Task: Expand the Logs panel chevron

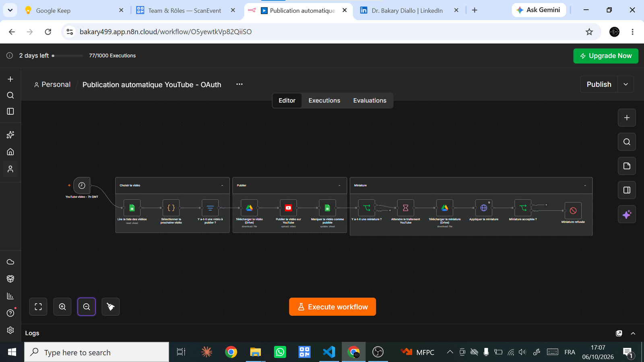Action: click(x=633, y=333)
